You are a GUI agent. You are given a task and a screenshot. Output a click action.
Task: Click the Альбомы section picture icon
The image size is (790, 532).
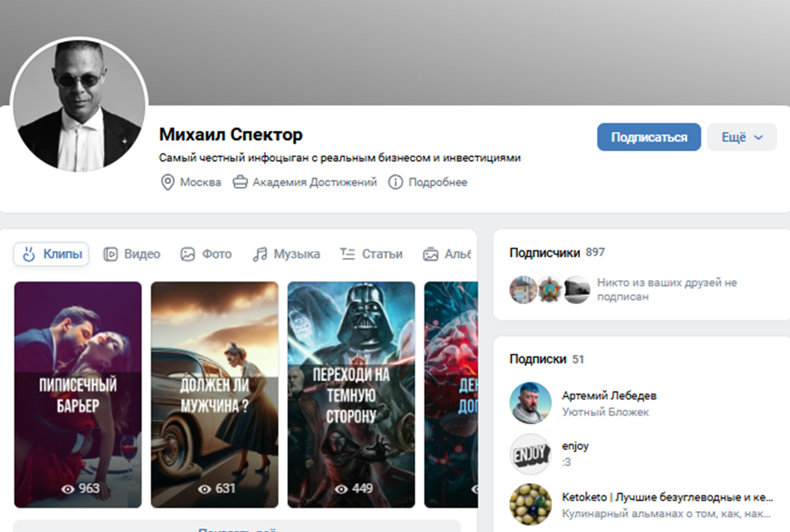point(431,253)
